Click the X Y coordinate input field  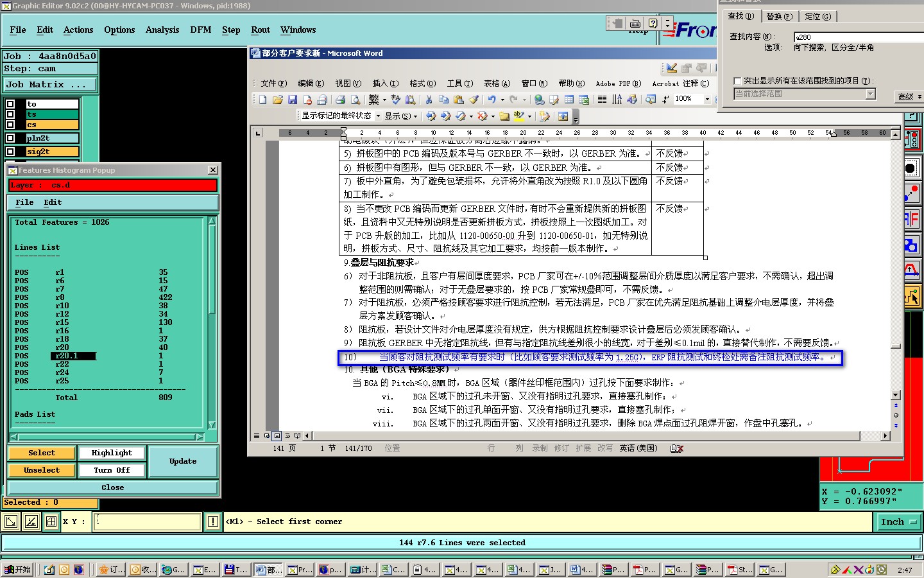[148, 521]
